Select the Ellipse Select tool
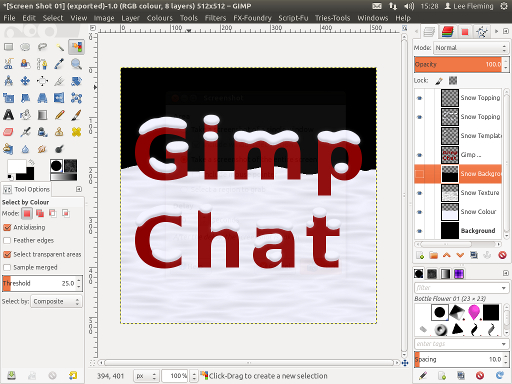 tap(25, 47)
